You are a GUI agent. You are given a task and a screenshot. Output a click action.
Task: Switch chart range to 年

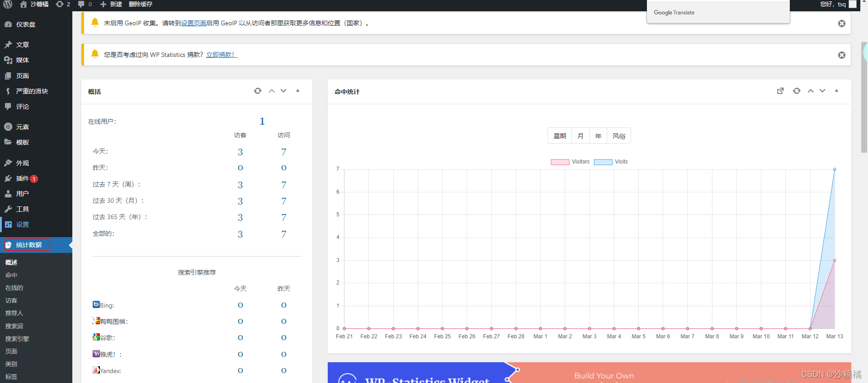click(x=598, y=136)
